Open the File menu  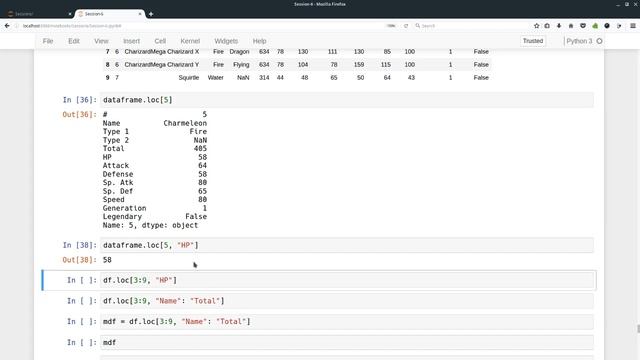pyautogui.click(x=48, y=41)
